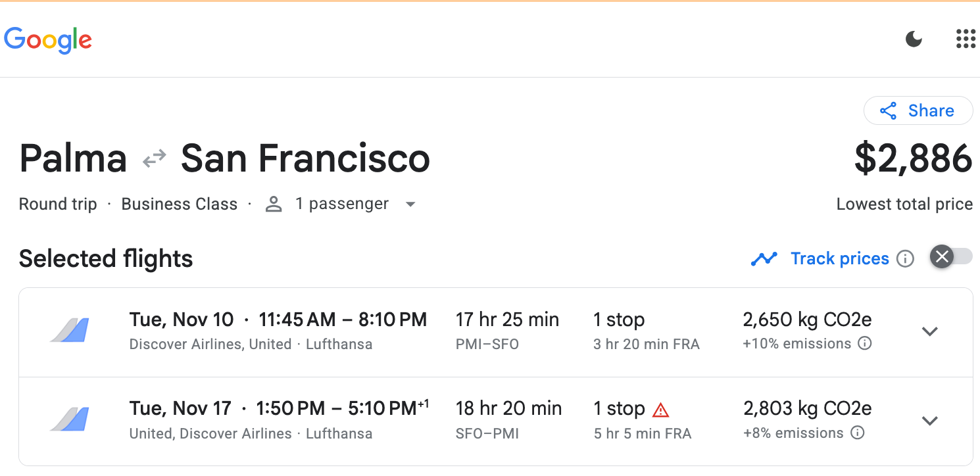Viewport: 980px width, 476px height.
Task: Click the Google logo
Action: tap(48, 39)
